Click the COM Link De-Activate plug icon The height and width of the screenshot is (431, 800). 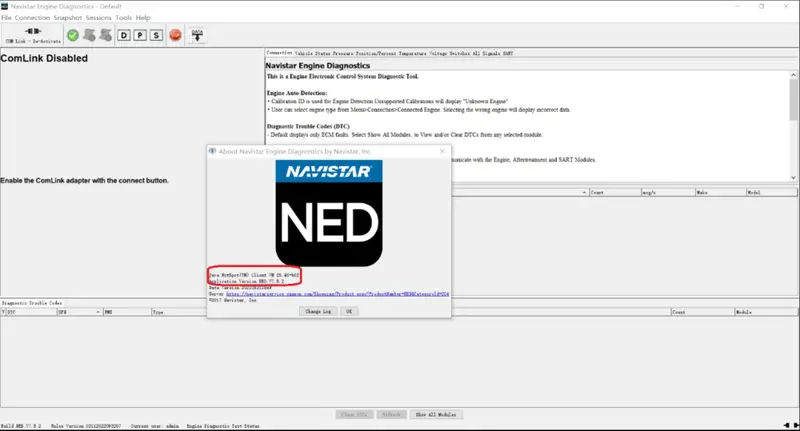[x=33, y=32]
